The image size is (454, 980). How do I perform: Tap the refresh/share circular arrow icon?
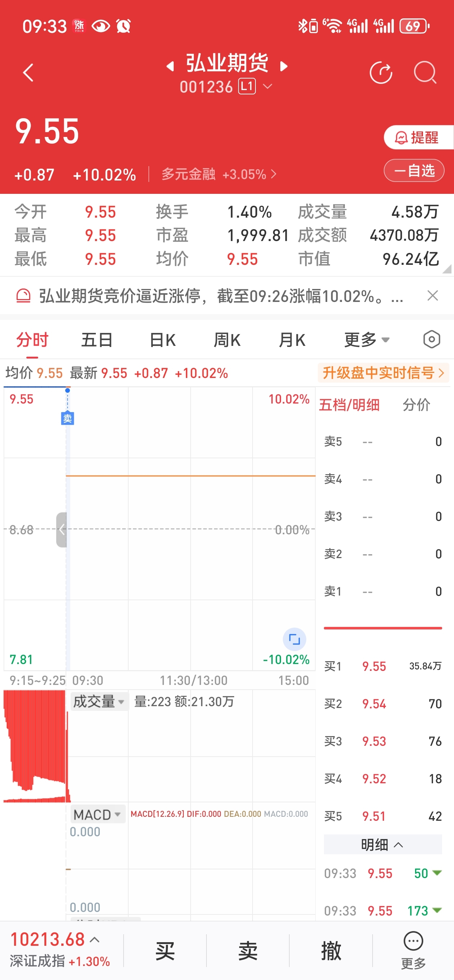pyautogui.click(x=381, y=72)
